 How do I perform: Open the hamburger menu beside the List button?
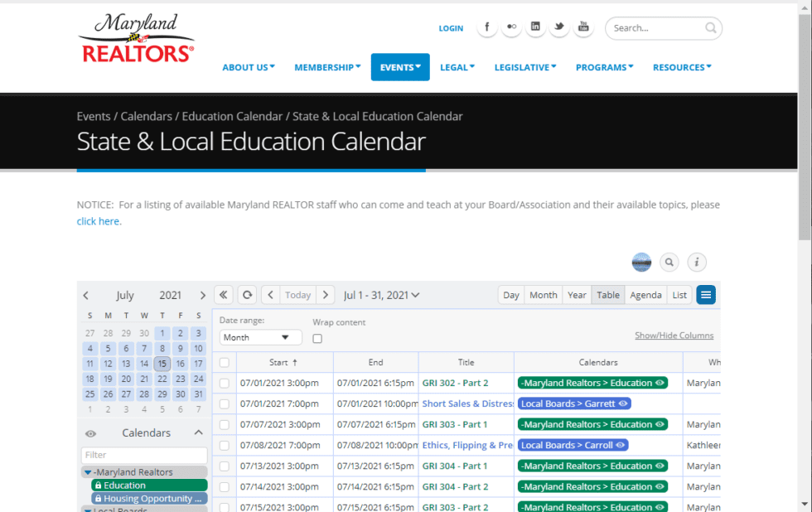pyautogui.click(x=706, y=294)
